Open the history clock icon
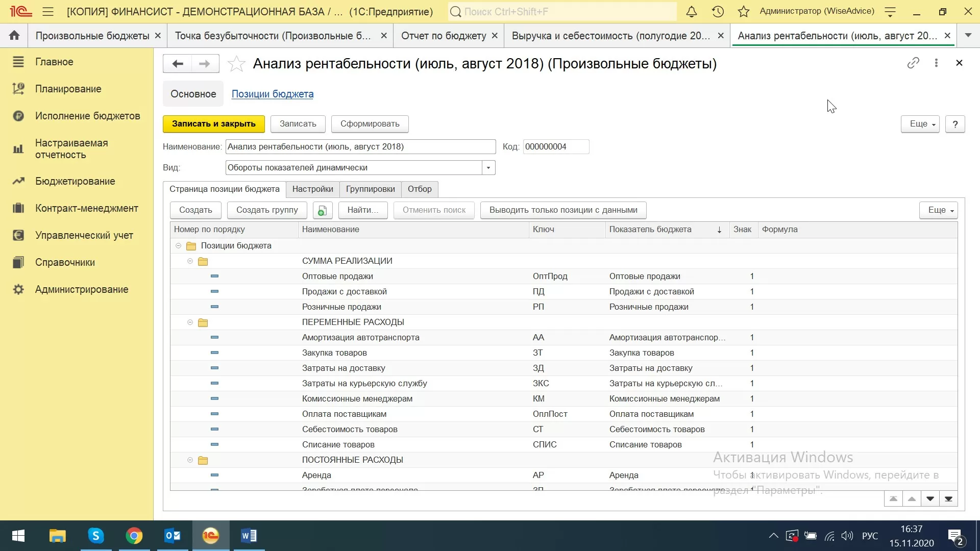The height and width of the screenshot is (551, 980). (718, 11)
